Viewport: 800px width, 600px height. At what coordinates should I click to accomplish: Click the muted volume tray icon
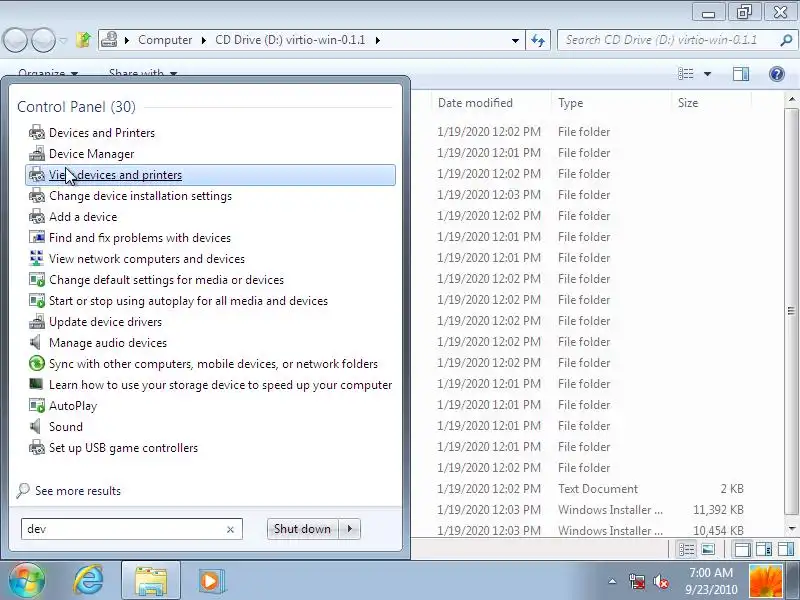coord(661,581)
